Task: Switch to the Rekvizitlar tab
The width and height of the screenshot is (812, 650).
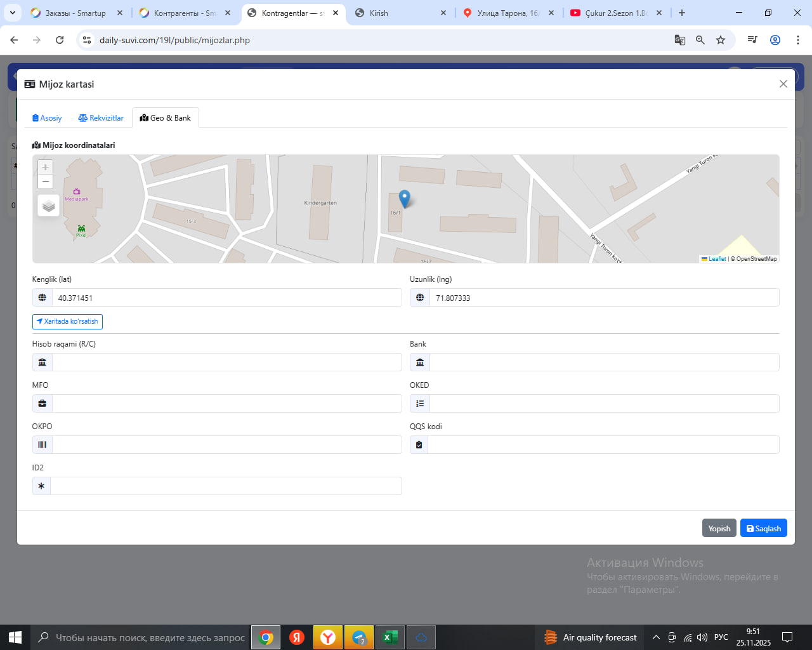Action: (x=101, y=118)
